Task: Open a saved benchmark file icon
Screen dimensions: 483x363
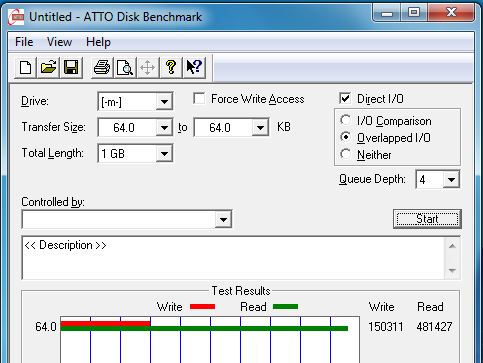Action: [x=49, y=67]
